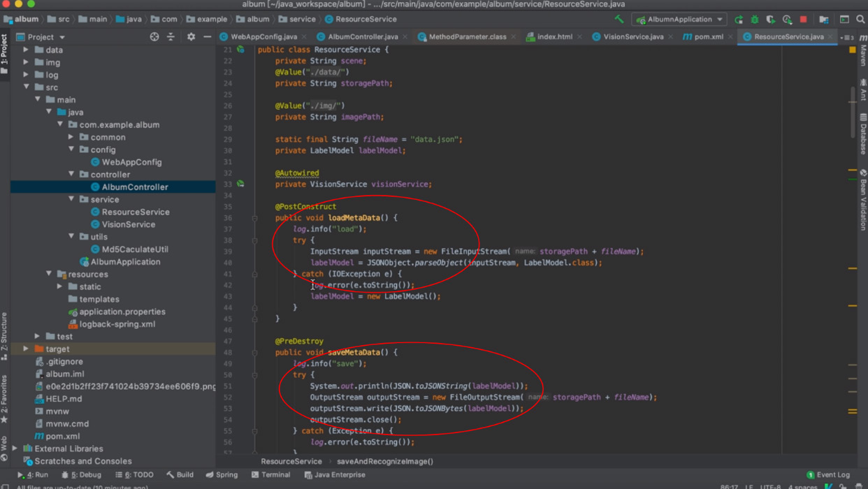868x489 pixels.
Task: Open the Terminal tool window
Action: 270,475
